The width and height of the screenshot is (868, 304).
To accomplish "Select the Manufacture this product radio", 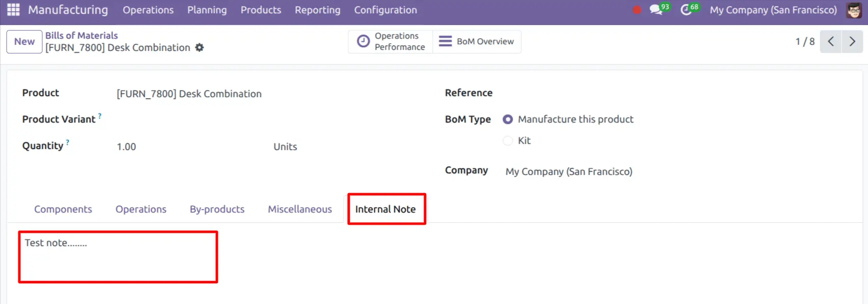I will tap(508, 119).
